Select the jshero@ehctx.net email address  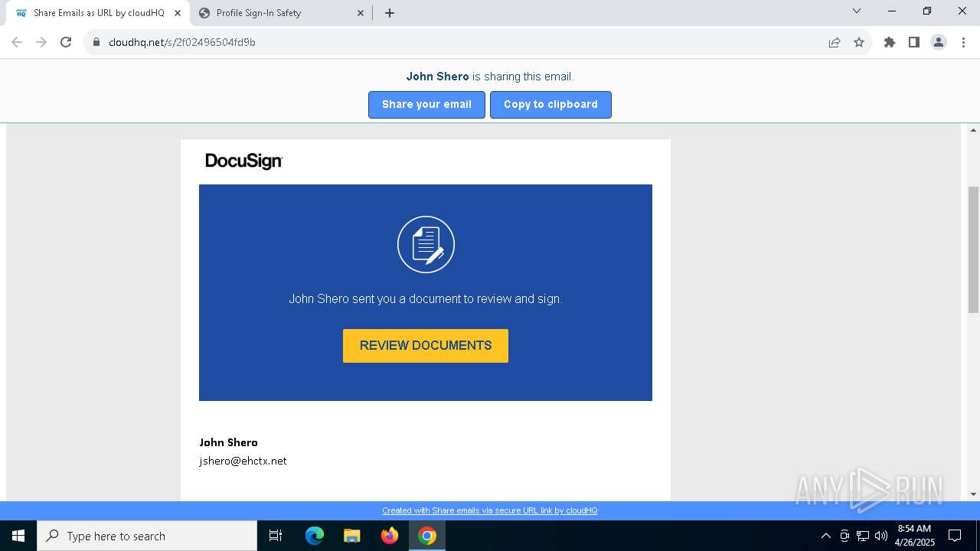click(243, 461)
